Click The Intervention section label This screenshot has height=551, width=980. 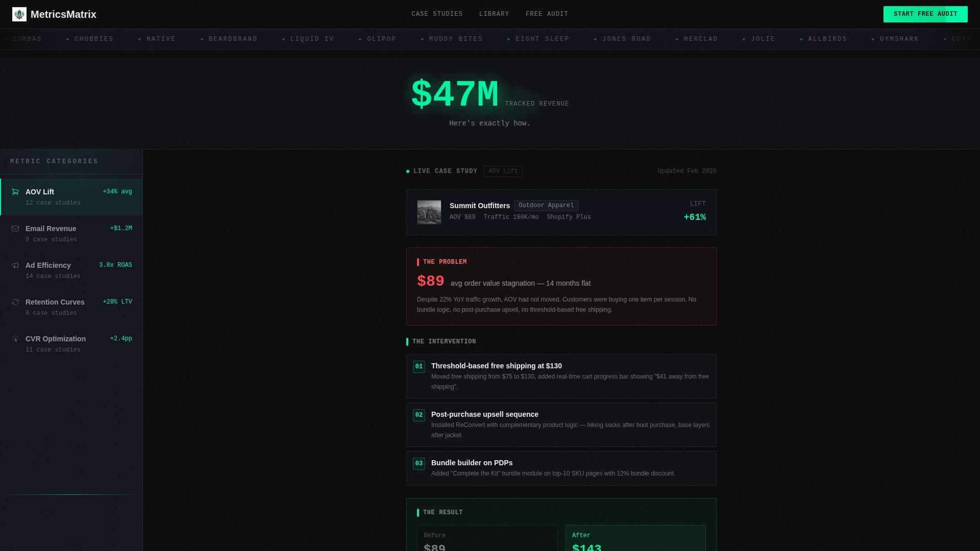click(444, 341)
